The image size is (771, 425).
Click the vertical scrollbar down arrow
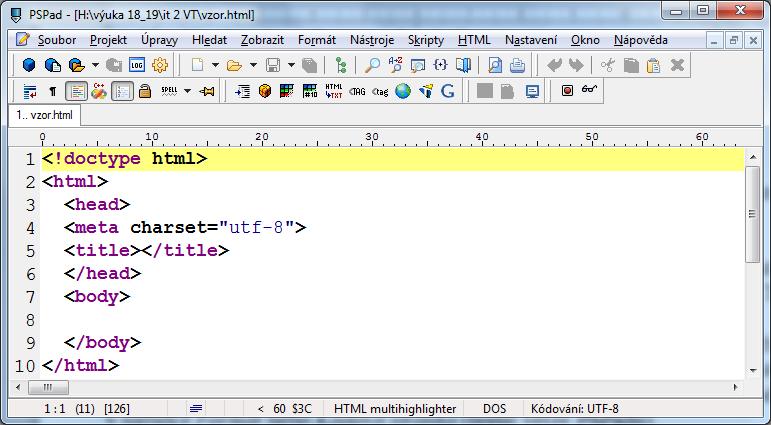point(753,371)
